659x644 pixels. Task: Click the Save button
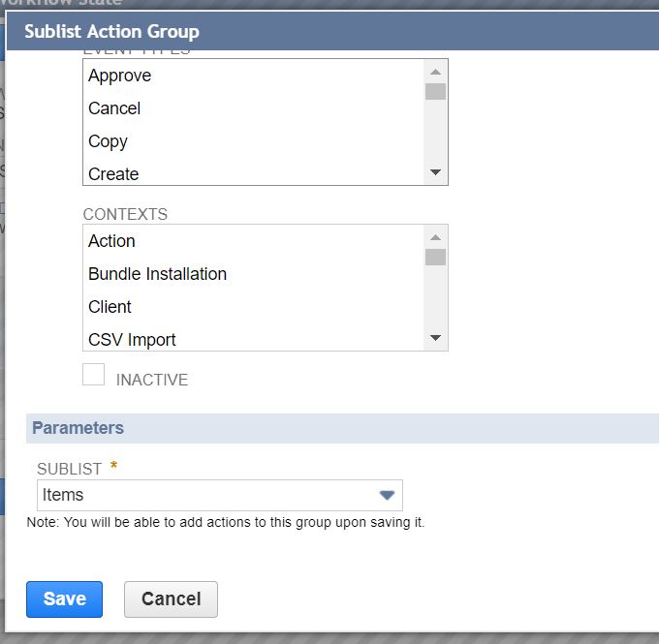pos(64,598)
